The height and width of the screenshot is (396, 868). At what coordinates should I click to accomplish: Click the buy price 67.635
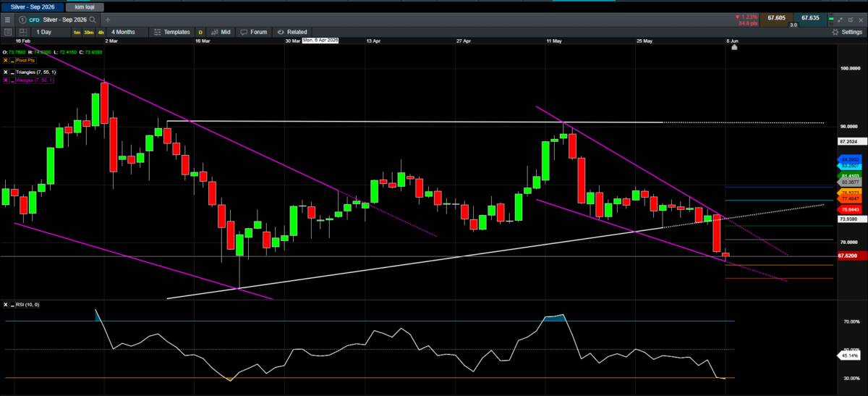tap(810, 18)
